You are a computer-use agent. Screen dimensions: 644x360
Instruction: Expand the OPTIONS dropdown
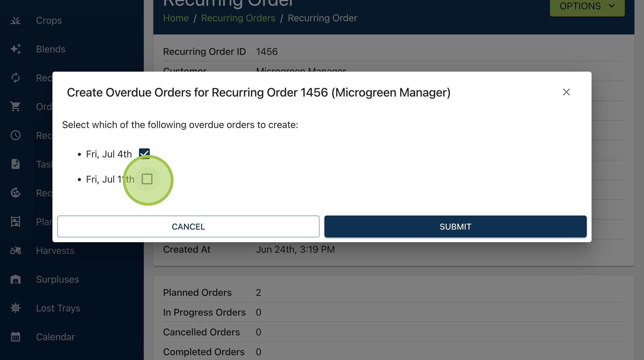click(587, 7)
